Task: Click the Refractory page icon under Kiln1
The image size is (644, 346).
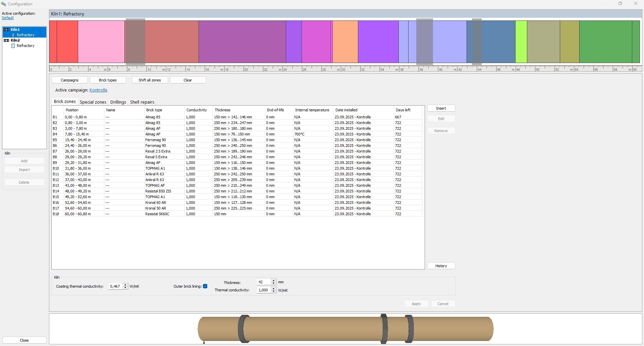Action: tap(13, 35)
